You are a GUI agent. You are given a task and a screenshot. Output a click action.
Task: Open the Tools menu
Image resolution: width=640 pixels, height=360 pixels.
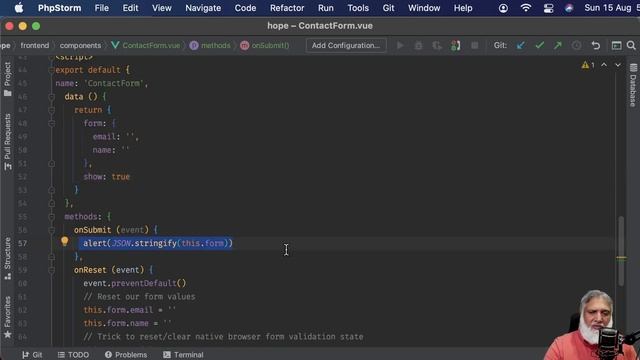(x=358, y=8)
